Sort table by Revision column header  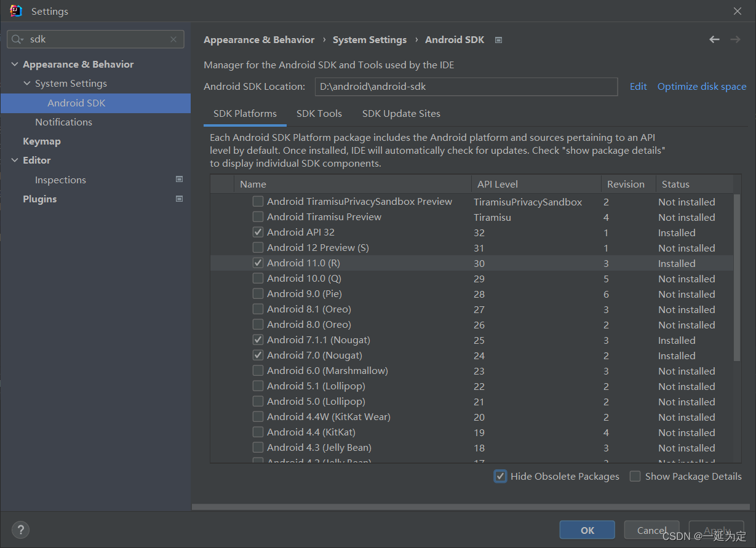pos(628,184)
